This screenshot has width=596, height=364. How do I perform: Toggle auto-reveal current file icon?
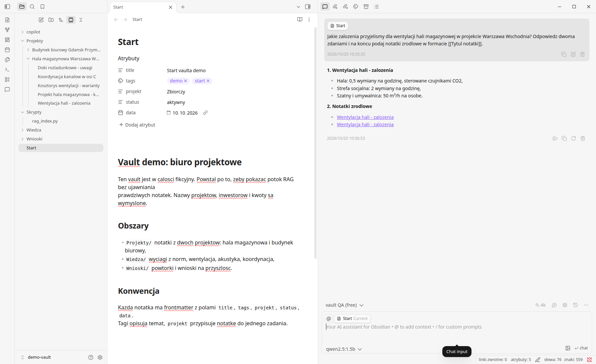[x=71, y=20]
